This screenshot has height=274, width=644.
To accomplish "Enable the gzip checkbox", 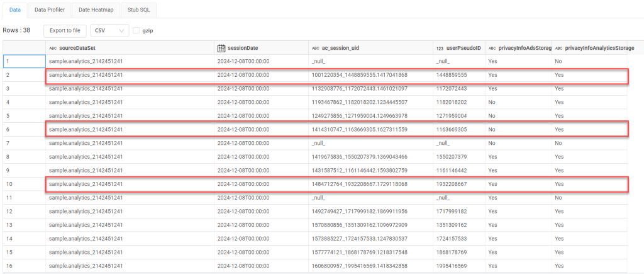I will (x=136, y=30).
